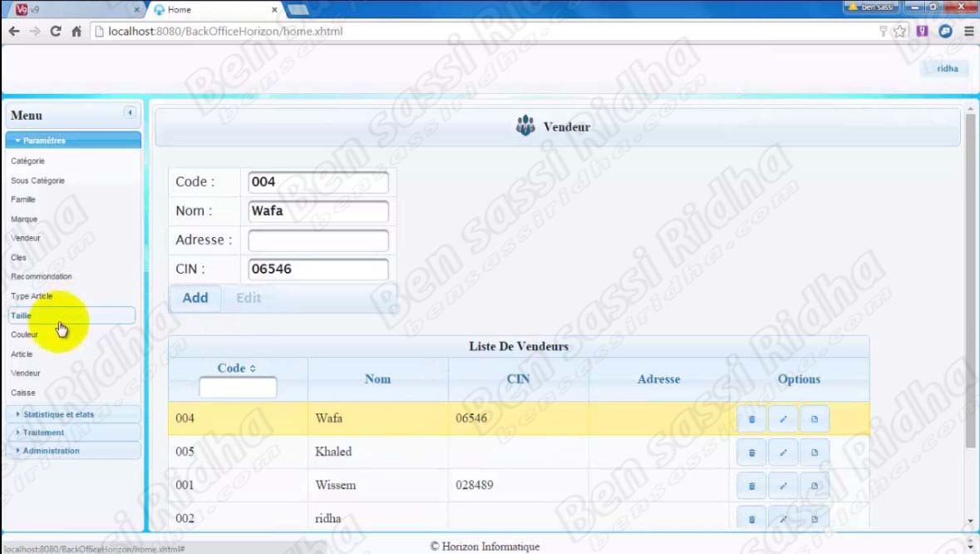
Task: Collapse the Menu side panel
Action: coord(130,113)
